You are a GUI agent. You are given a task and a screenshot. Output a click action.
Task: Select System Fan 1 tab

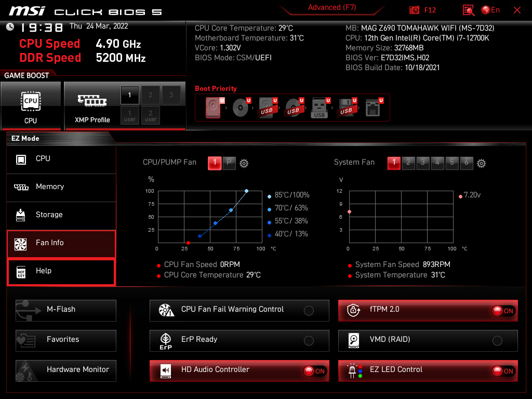tap(394, 163)
